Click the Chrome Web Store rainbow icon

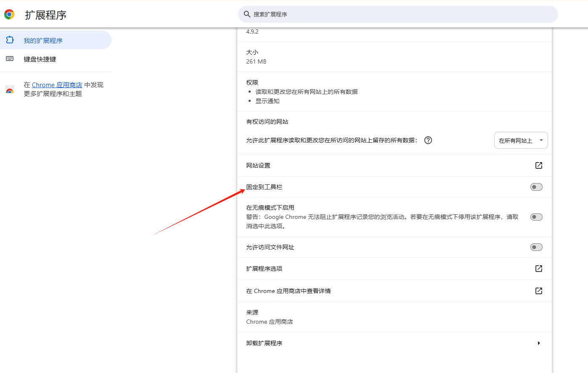[x=10, y=89]
